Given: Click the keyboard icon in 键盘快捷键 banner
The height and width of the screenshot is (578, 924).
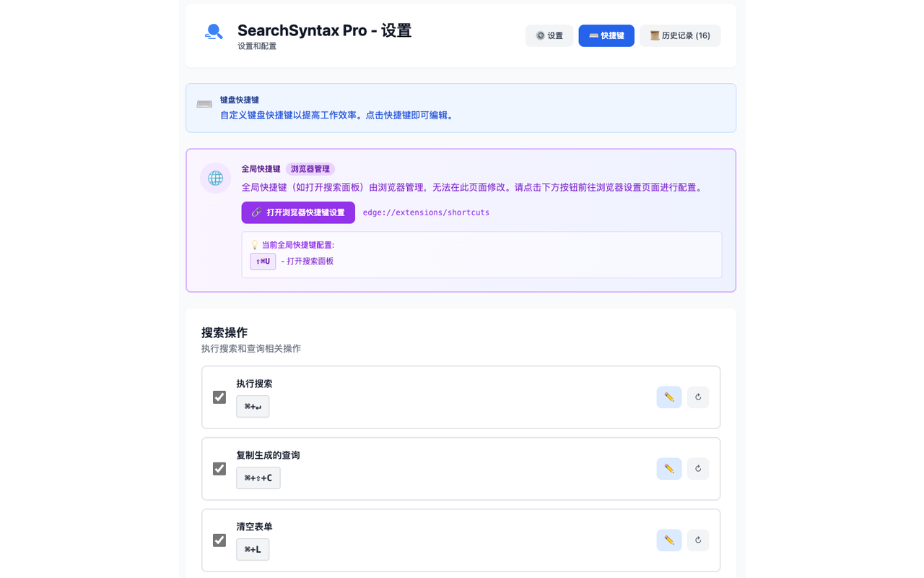Looking at the screenshot, I should click(x=204, y=104).
